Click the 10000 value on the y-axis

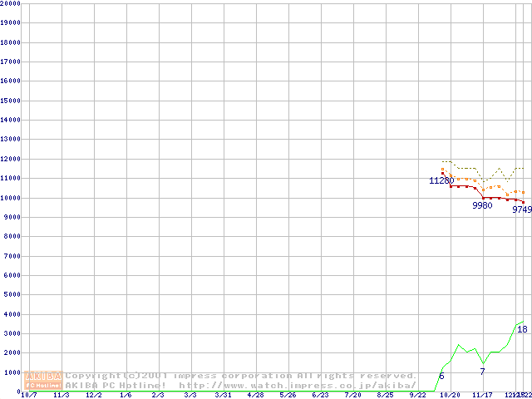coord(10,198)
